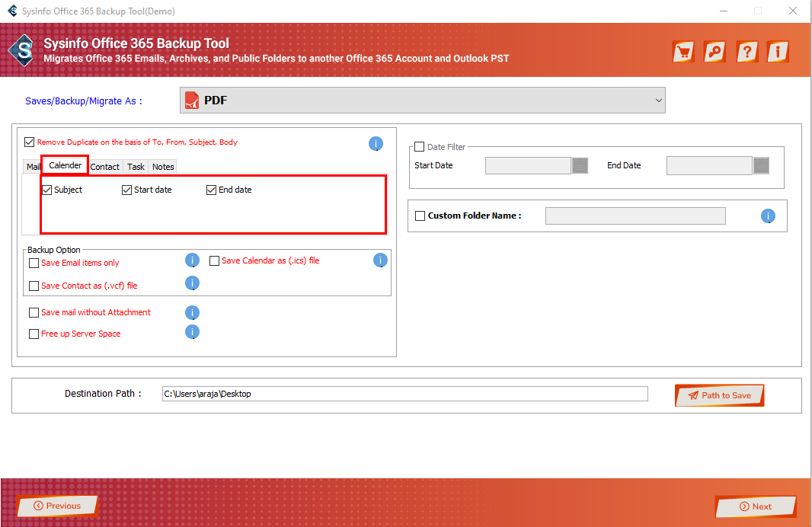Image resolution: width=812 pixels, height=527 pixels.
Task: Go back with the Previous button
Action: pos(57,506)
